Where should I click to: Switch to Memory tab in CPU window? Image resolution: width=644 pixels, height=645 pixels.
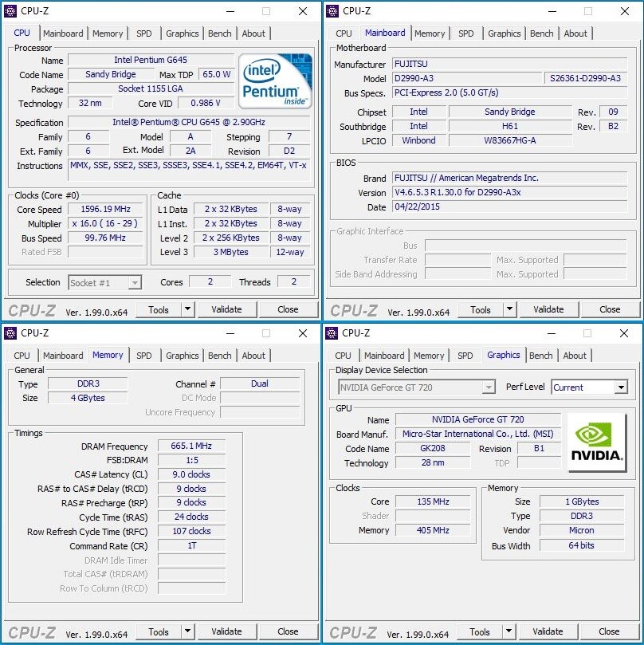pos(108,33)
